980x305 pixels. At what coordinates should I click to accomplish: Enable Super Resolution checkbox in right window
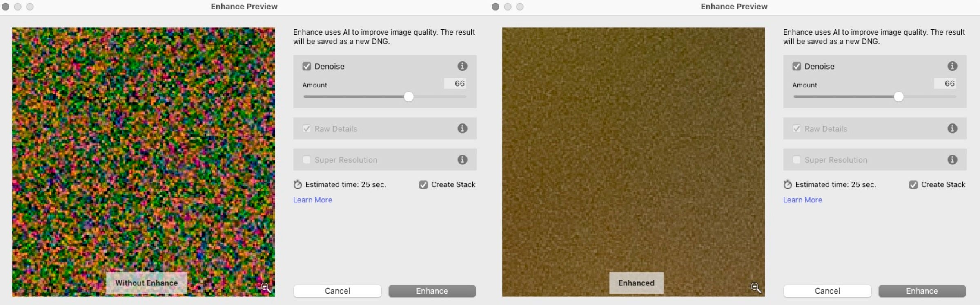[x=797, y=160]
